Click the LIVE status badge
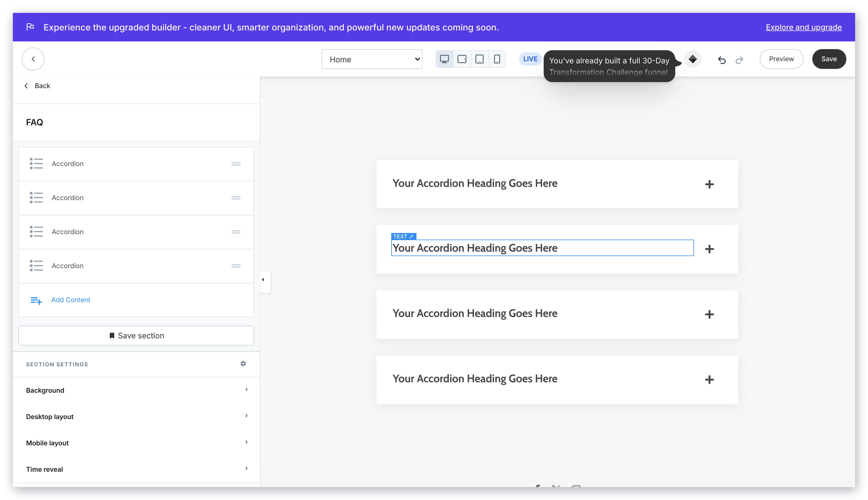This screenshot has height=500, width=868. [x=530, y=59]
